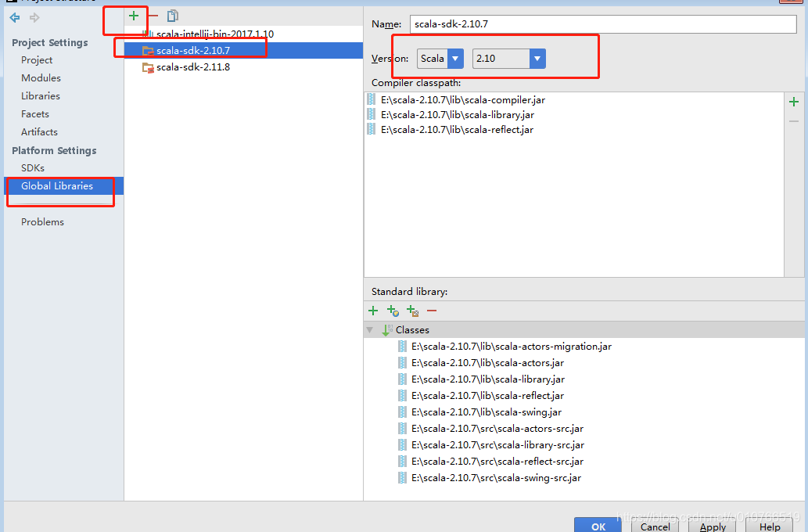
Task: Add a new global library with plus icon
Action: (x=133, y=15)
